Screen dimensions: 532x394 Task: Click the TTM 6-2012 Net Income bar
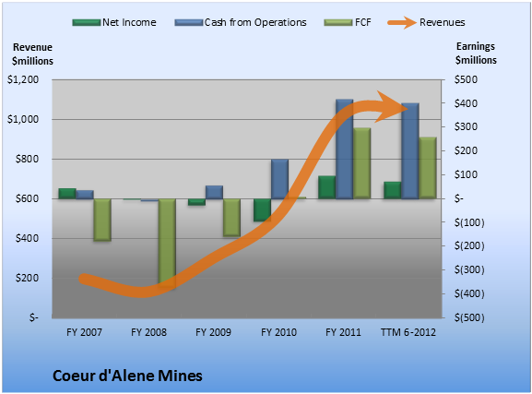point(393,190)
